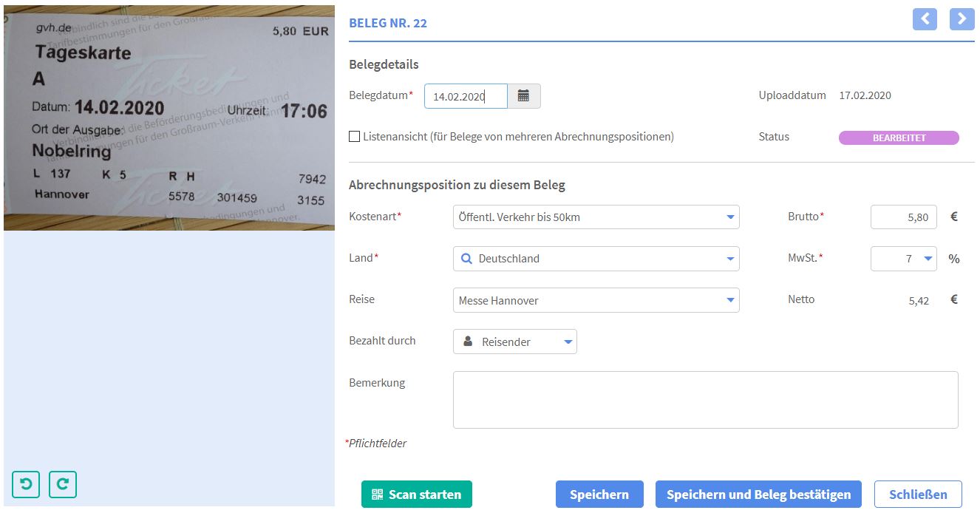Open the Reise dropdown with Messe Hannover

[596, 300]
